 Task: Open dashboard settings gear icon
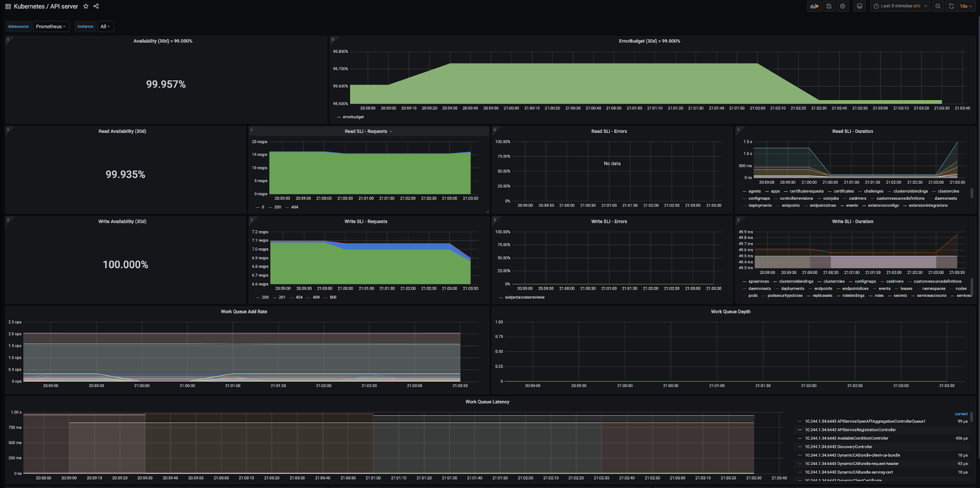click(843, 6)
